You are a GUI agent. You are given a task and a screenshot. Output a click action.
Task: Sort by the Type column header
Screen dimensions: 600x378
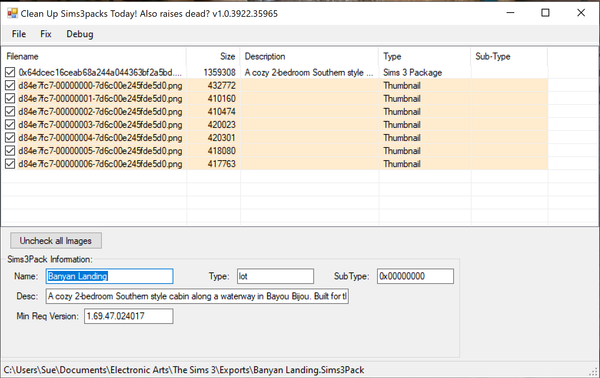pyautogui.click(x=425, y=57)
